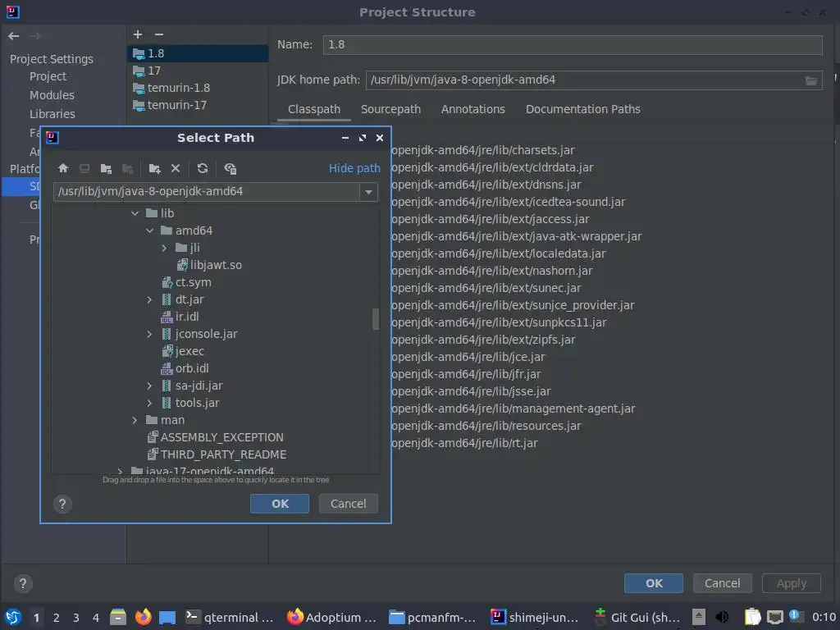Click the New Folder icon in Select Path
The image size is (840, 630).
click(x=154, y=168)
